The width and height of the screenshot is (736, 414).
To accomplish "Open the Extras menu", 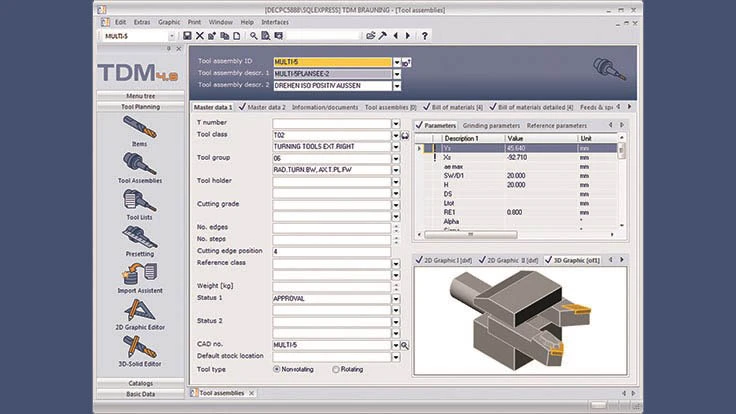I will [x=142, y=21].
